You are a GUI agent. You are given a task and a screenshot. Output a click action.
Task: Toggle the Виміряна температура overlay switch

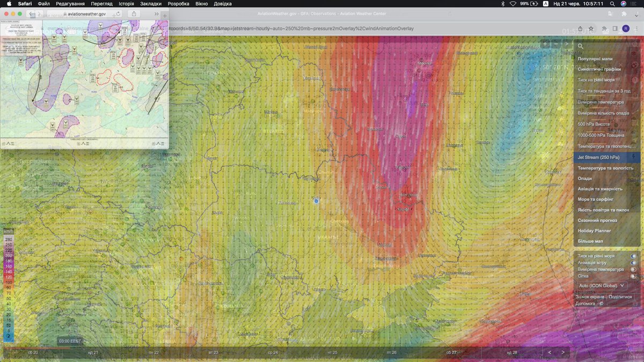click(x=633, y=269)
